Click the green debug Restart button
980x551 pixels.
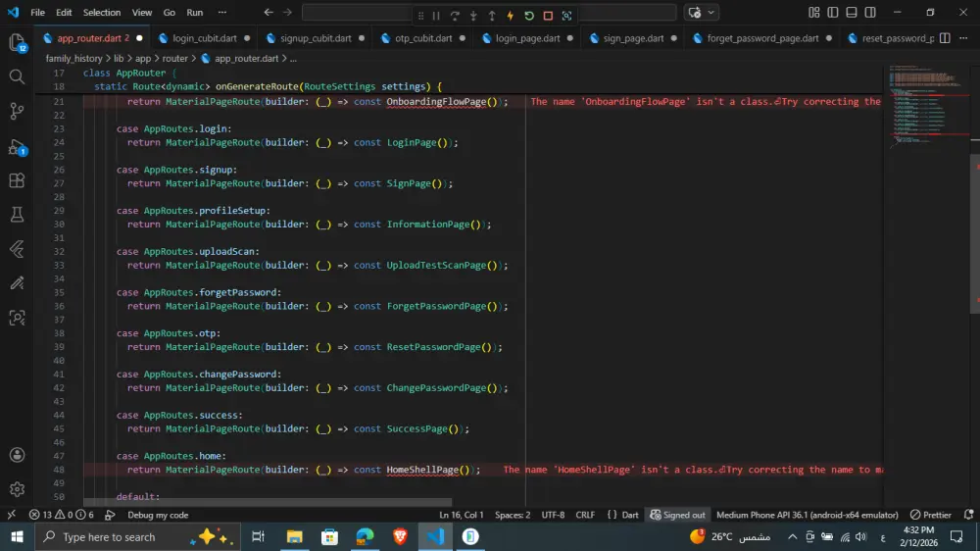click(x=529, y=16)
